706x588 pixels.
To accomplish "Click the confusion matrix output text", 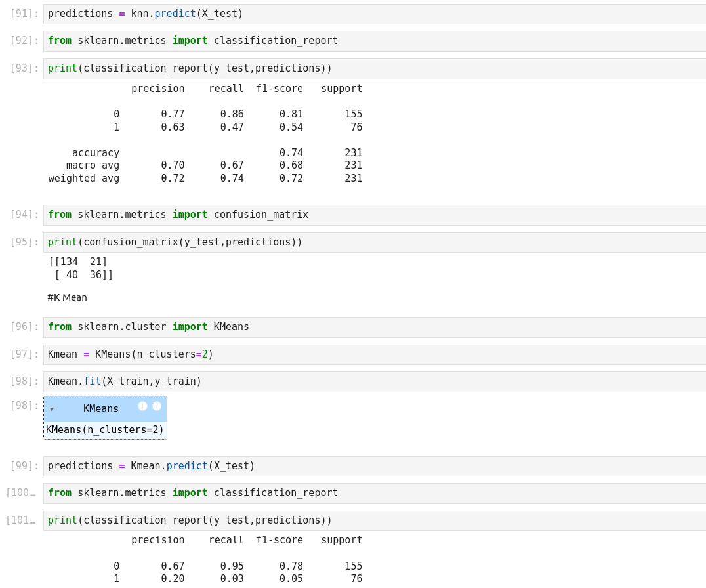I will 80,268.
